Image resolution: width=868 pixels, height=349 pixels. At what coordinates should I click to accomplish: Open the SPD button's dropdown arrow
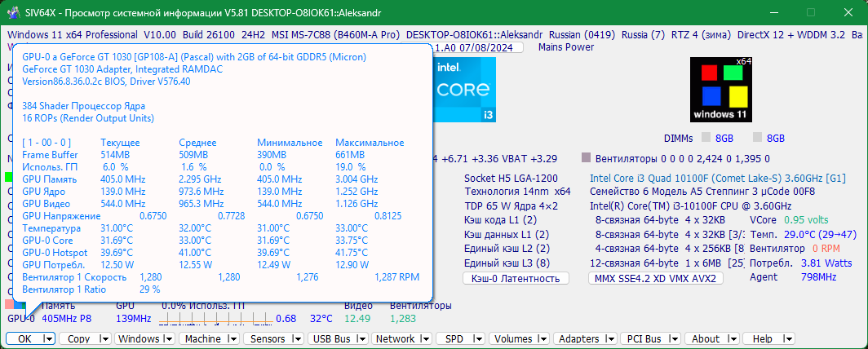point(481,338)
